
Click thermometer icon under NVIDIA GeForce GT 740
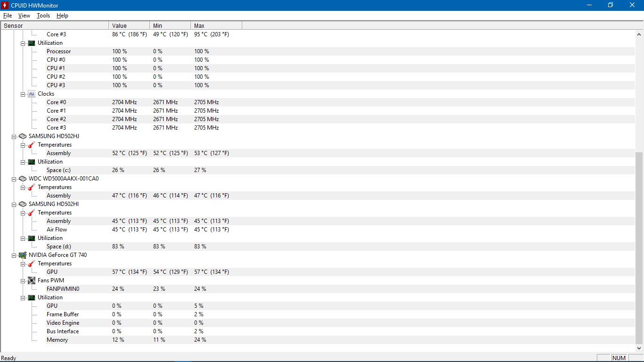(32, 263)
